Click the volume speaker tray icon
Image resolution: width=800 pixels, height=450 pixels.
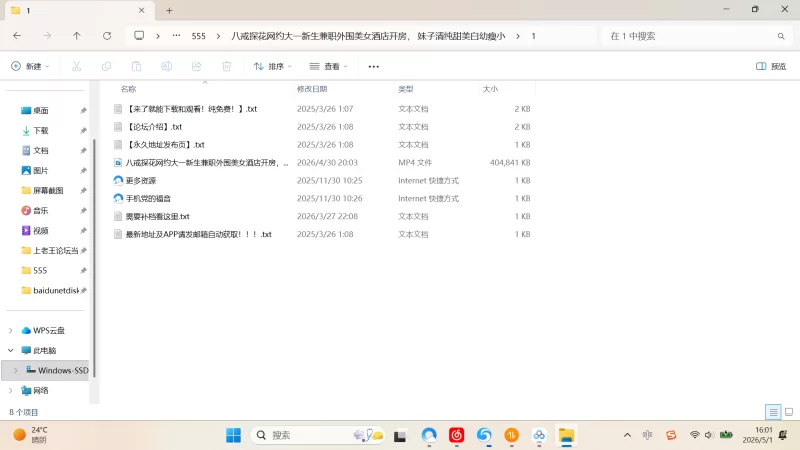click(x=709, y=435)
